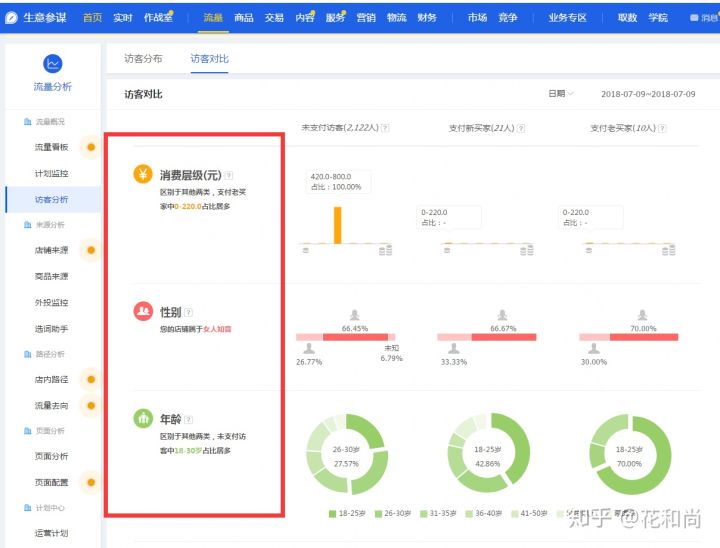Open the 商品 top menu item
This screenshot has width=720, height=548.
(243, 18)
